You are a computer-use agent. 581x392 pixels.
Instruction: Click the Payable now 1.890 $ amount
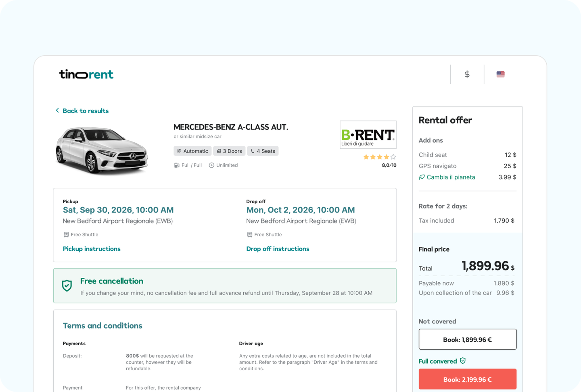click(x=504, y=283)
